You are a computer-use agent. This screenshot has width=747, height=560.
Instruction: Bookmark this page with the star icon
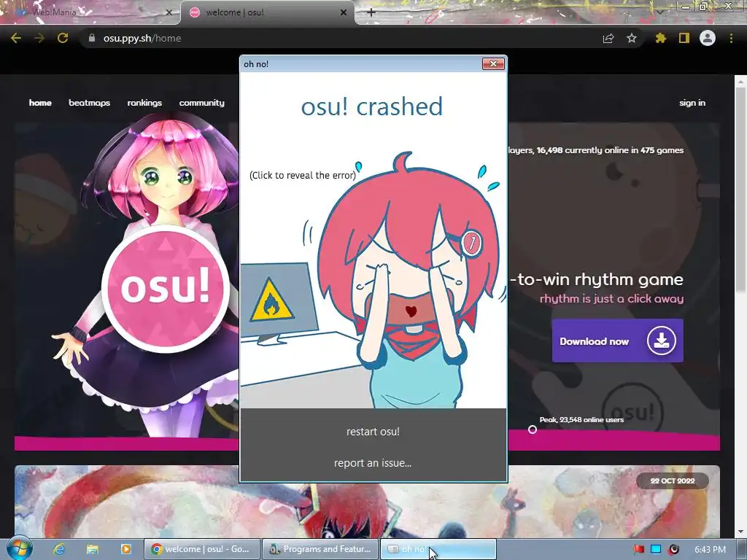coord(632,38)
